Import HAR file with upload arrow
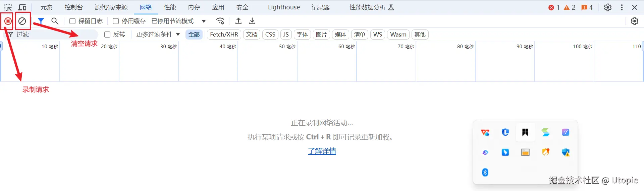 (x=238, y=21)
